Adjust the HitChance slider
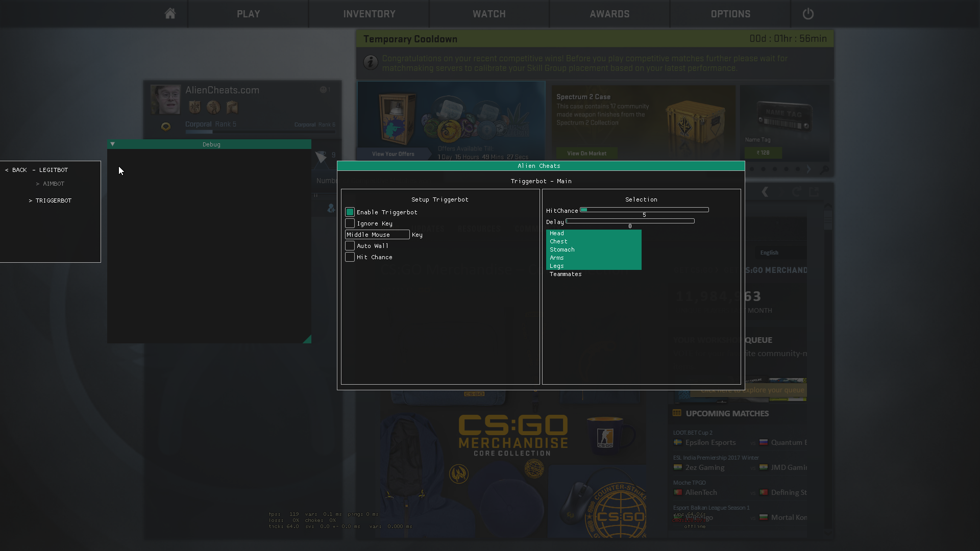The width and height of the screenshot is (980, 551). (644, 210)
